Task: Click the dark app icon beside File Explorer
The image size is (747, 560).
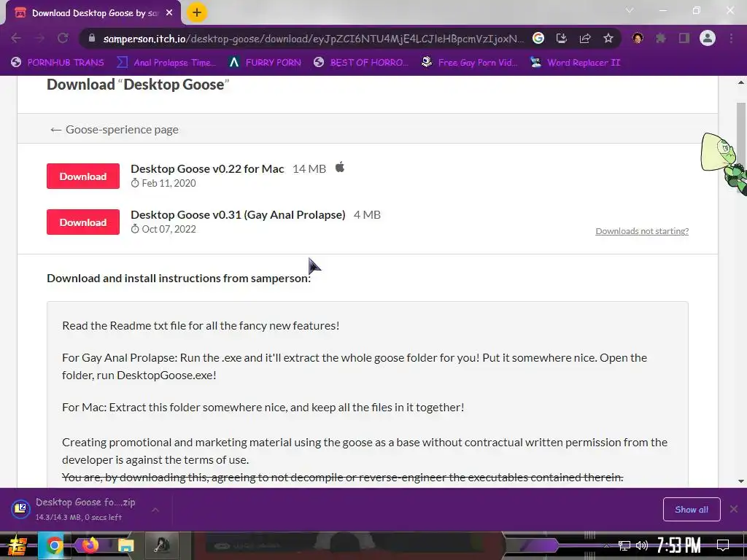Action: (x=162, y=545)
